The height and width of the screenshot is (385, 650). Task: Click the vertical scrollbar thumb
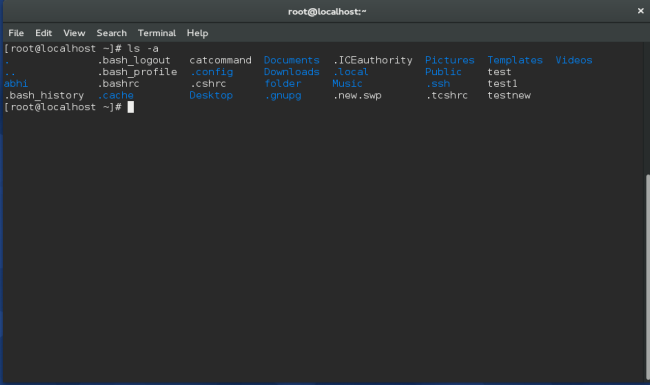click(648, 277)
